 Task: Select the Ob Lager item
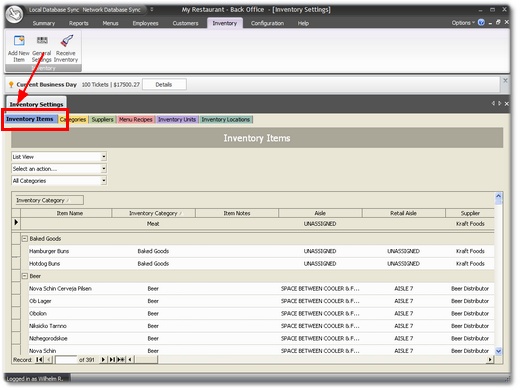(x=40, y=301)
